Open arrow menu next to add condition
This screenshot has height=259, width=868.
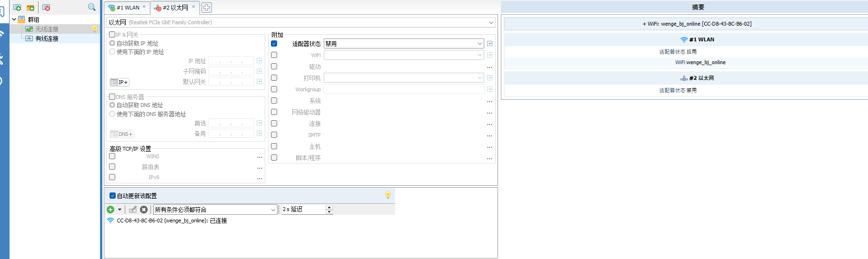[x=120, y=210]
